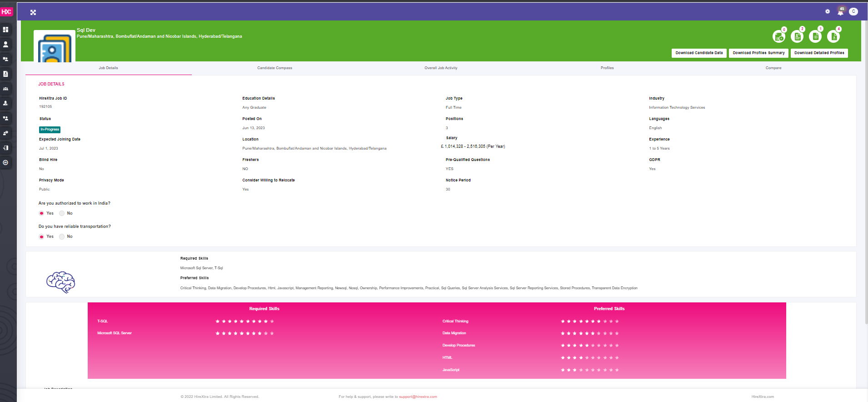Click the Expected Joining Date Jul 1, 2023
Image resolution: width=868 pixels, height=402 pixels.
pos(49,149)
